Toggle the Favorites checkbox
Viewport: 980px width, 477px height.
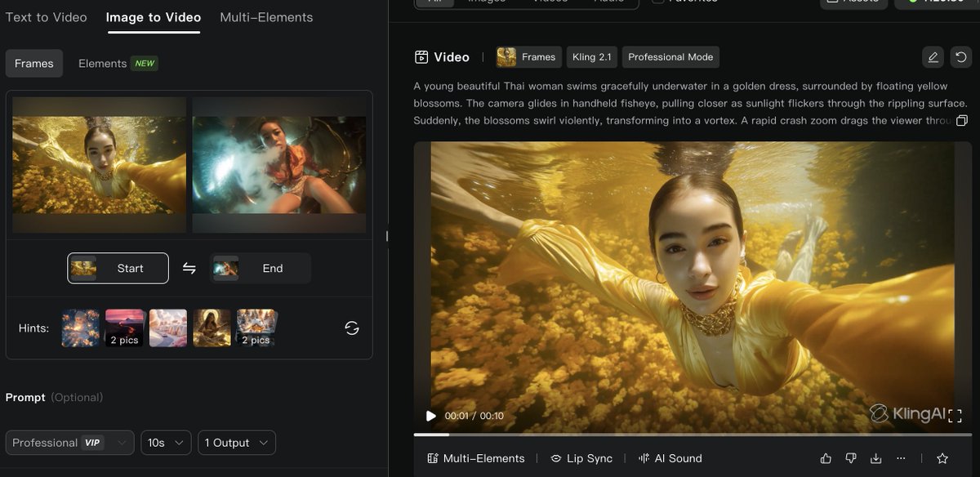click(658, 2)
